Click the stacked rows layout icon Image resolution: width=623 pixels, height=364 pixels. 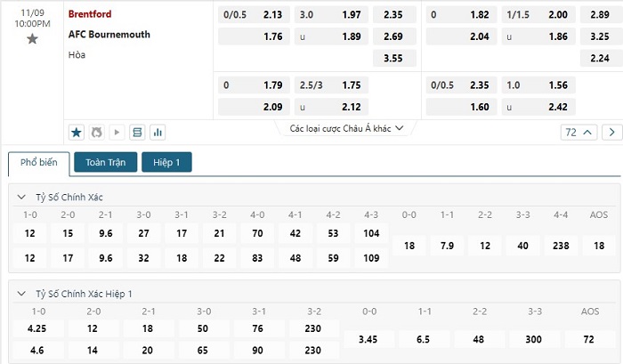137,132
